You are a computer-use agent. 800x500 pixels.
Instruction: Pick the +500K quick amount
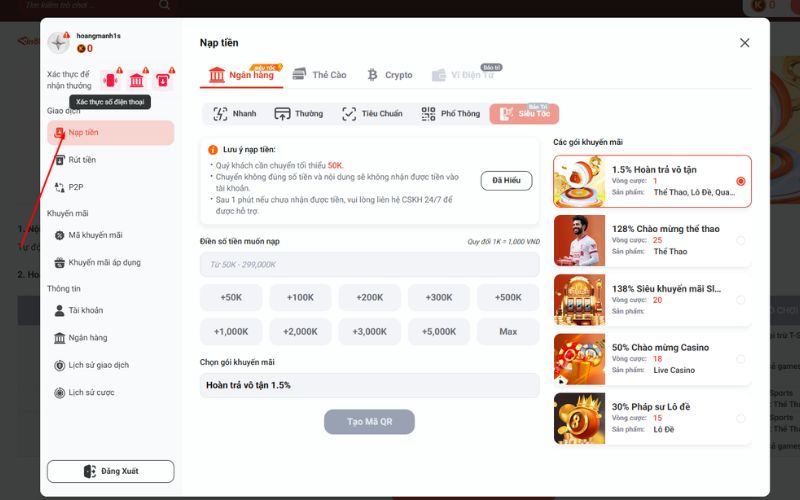coord(508,297)
